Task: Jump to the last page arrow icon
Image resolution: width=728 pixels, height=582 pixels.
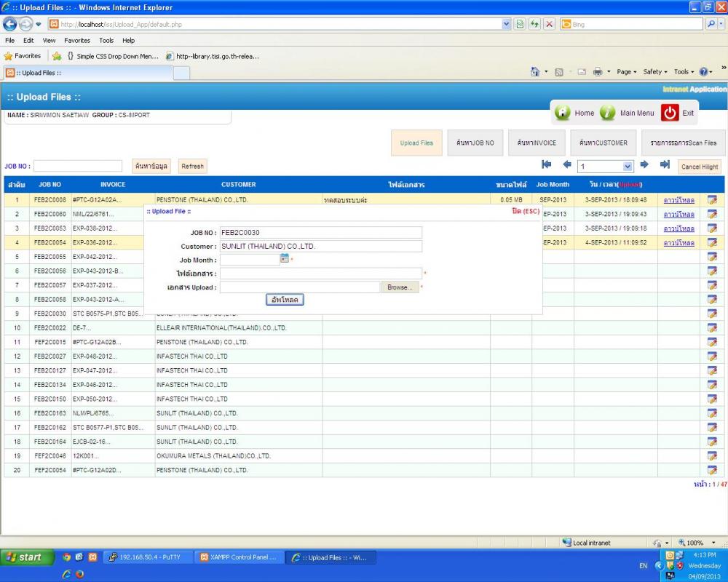Action: (664, 165)
